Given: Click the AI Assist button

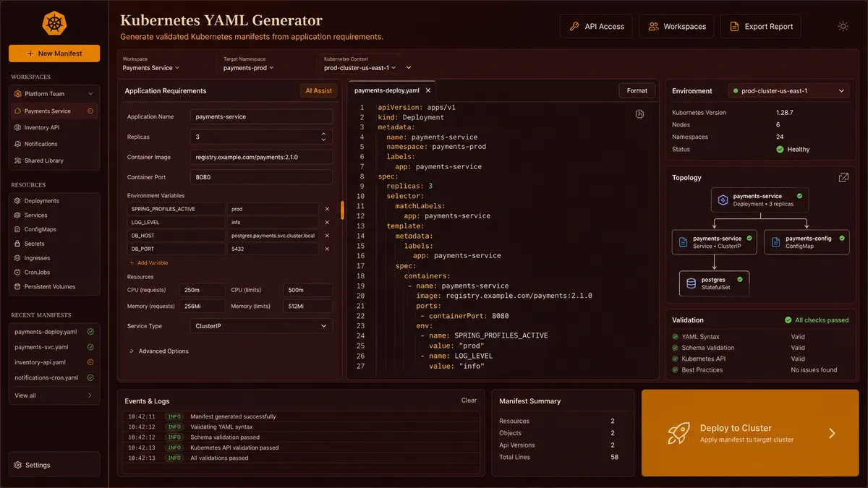Looking at the screenshot, I should pyautogui.click(x=319, y=90).
